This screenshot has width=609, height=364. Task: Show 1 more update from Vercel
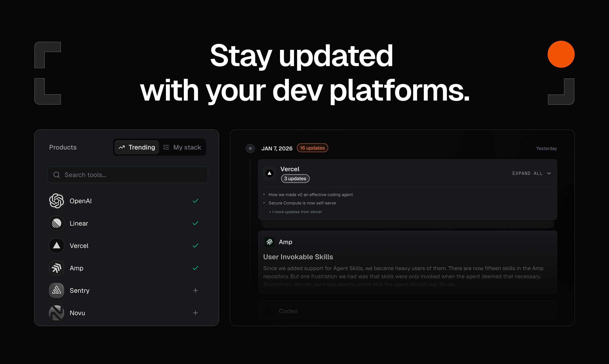click(x=295, y=212)
